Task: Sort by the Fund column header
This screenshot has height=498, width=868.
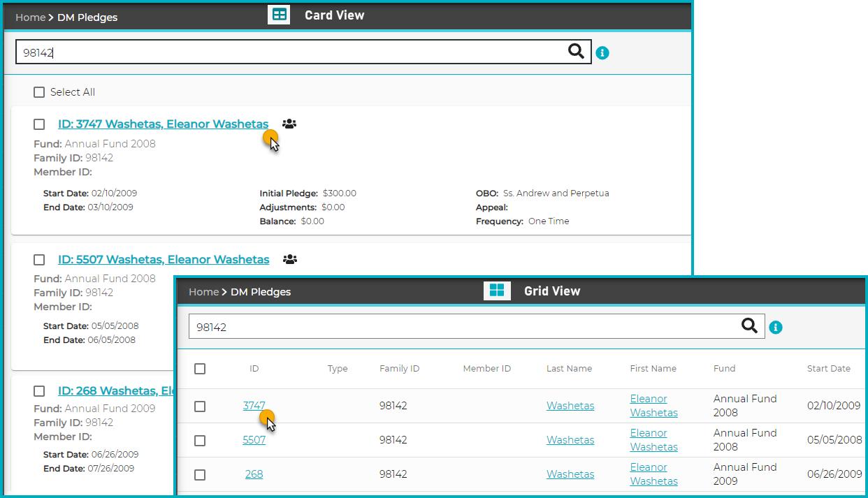Action: click(x=724, y=369)
